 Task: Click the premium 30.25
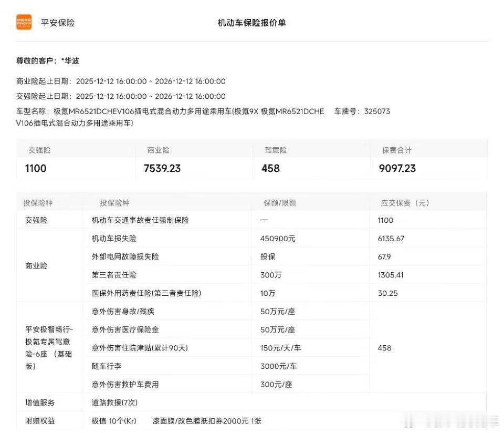(387, 293)
